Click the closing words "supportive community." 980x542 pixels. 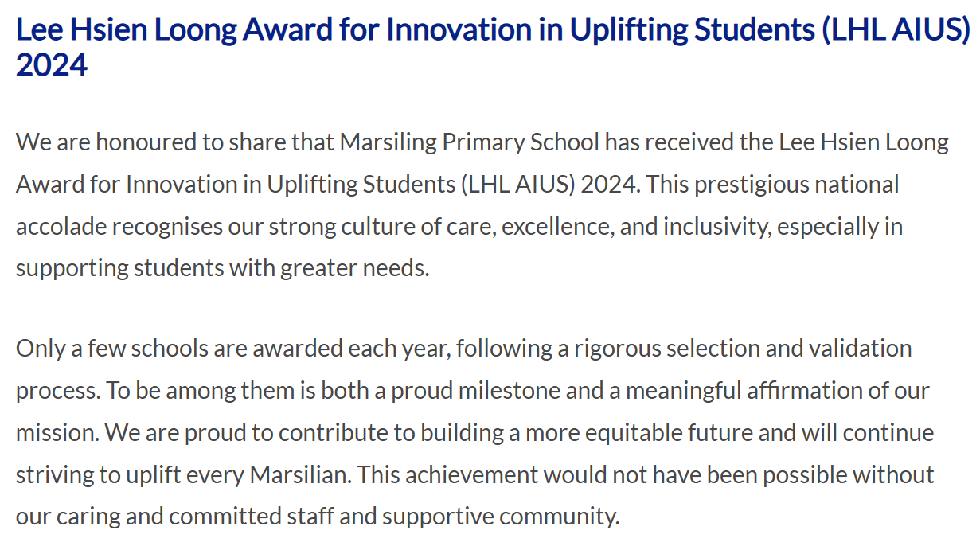[501, 516]
